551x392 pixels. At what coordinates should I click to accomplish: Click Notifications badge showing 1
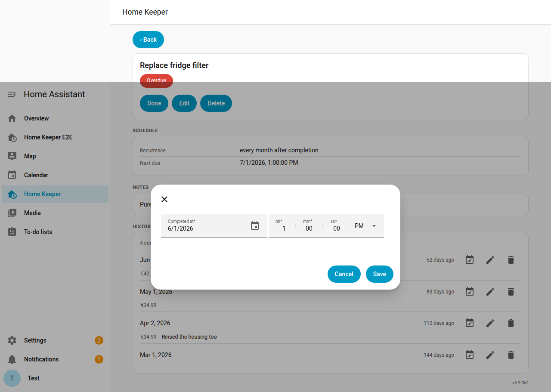[x=99, y=359]
